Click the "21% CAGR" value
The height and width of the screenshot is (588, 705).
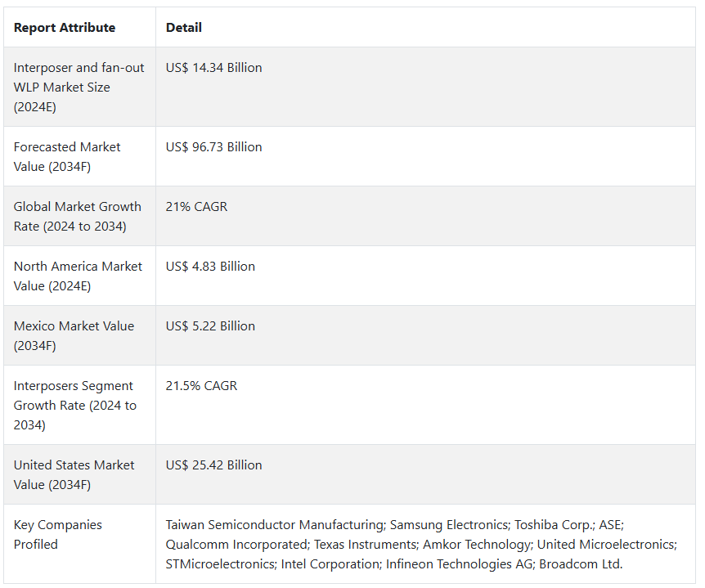(196, 207)
